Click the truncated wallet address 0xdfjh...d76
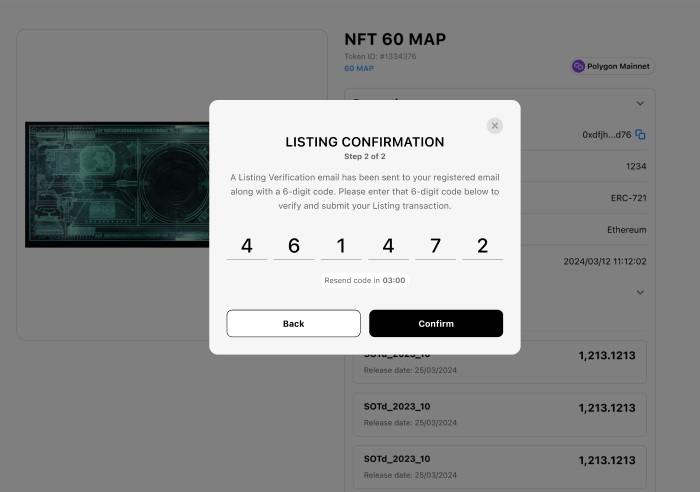700x492 pixels. coord(606,135)
